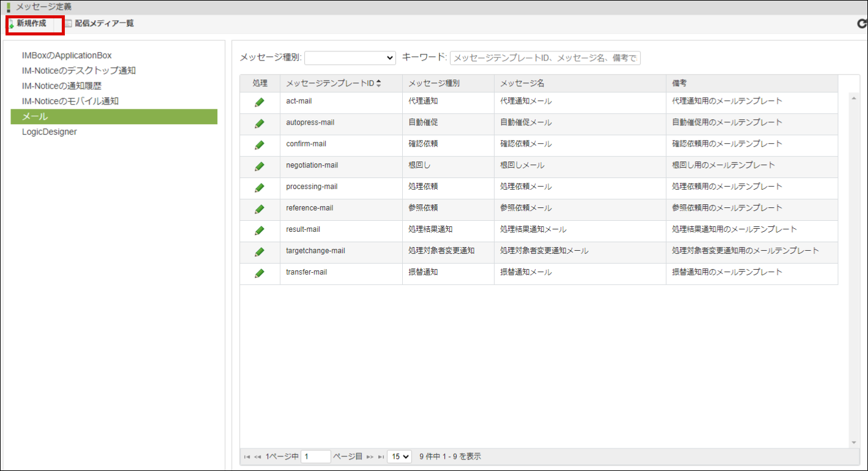This screenshot has height=471, width=868.
Task: Click the 確認依頼メール message name
Action: coord(526,144)
